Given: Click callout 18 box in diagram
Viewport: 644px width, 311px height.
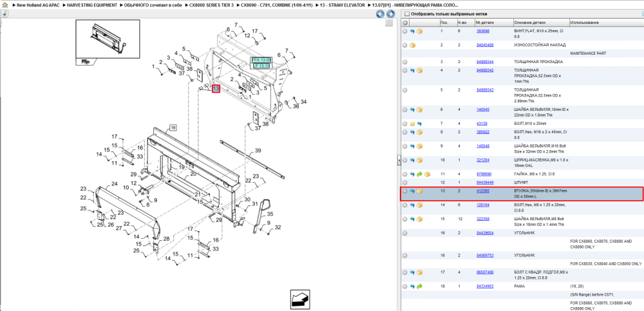Looking at the screenshot, I should (173, 127).
